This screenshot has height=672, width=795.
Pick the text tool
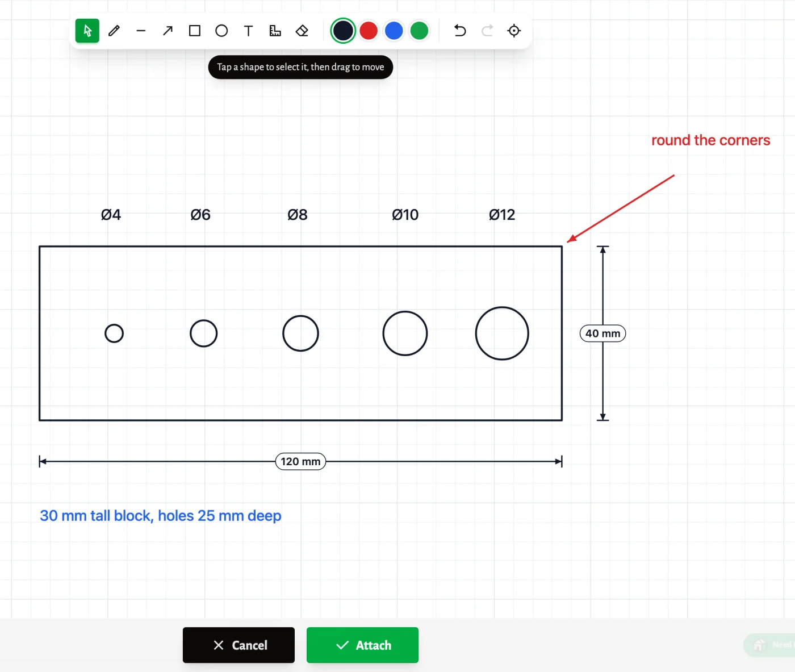click(x=248, y=31)
